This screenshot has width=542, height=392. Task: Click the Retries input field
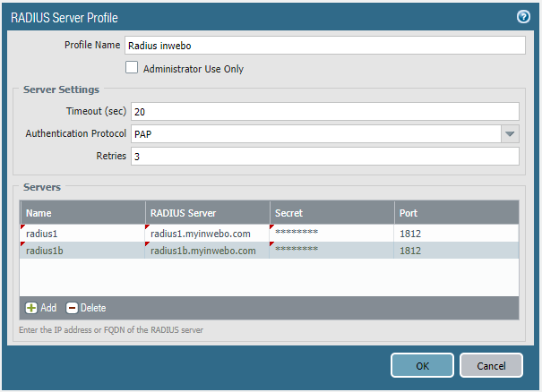[324, 157]
